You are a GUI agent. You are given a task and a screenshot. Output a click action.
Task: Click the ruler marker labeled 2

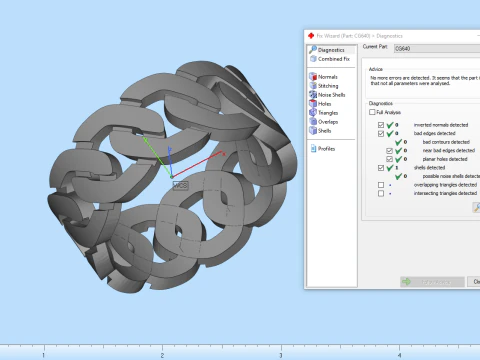click(162, 355)
